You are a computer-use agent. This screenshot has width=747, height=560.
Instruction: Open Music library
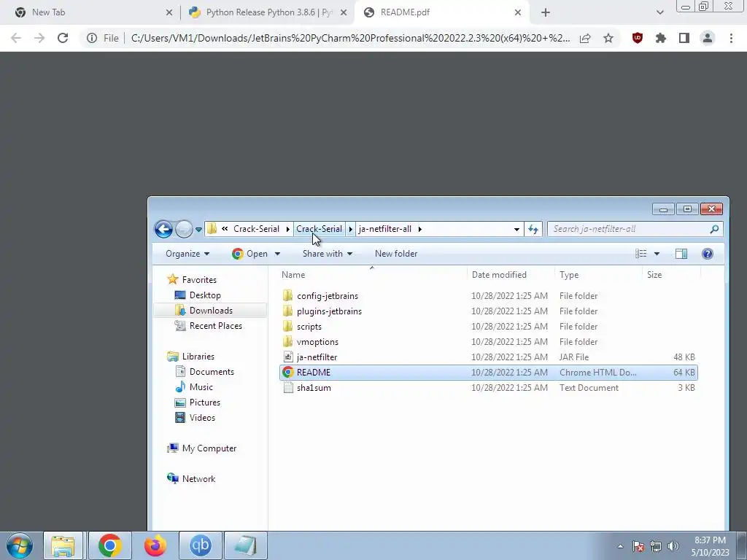tap(201, 386)
